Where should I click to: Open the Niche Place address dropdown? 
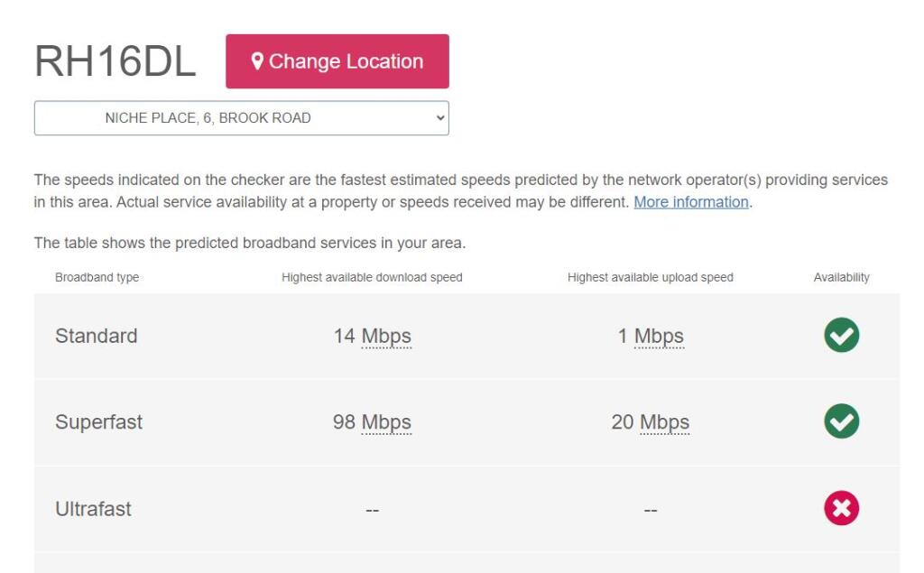pos(241,118)
